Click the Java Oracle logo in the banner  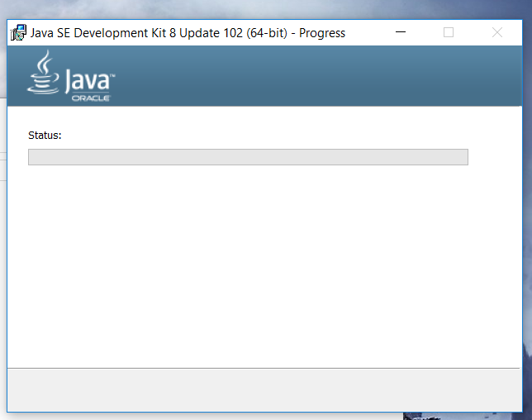coord(71,76)
